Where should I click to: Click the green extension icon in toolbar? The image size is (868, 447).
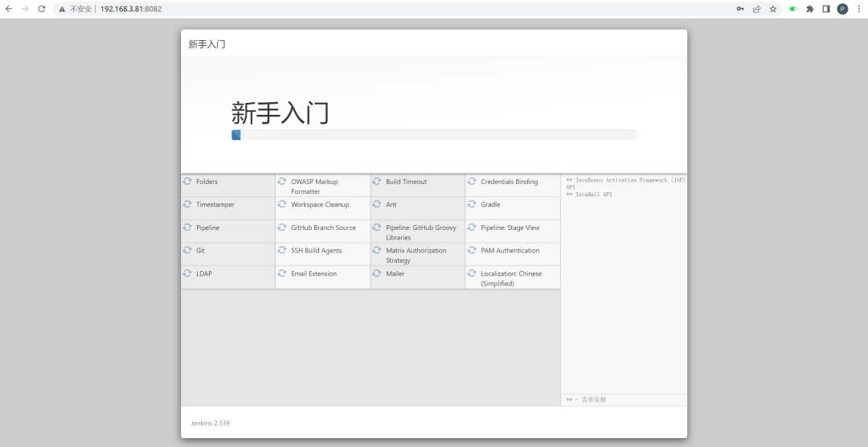coord(794,9)
